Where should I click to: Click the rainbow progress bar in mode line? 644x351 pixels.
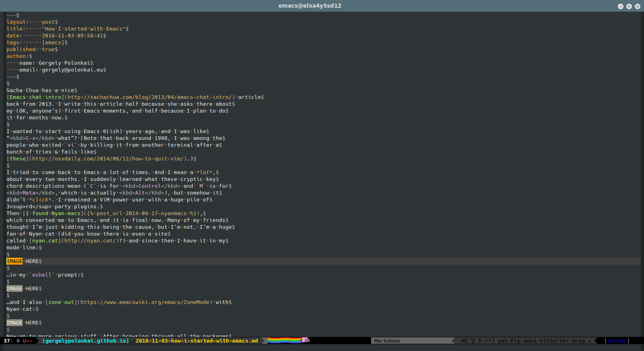[x=284, y=341]
